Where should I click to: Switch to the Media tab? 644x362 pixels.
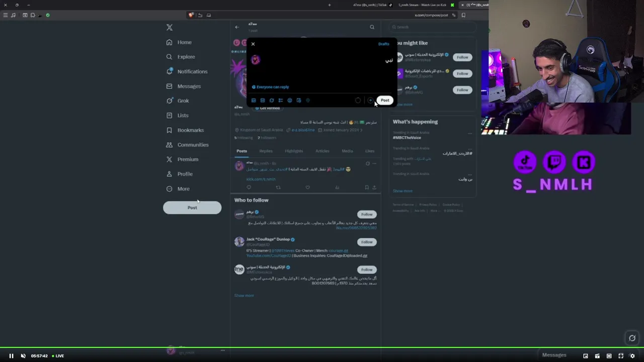pyautogui.click(x=348, y=151)
